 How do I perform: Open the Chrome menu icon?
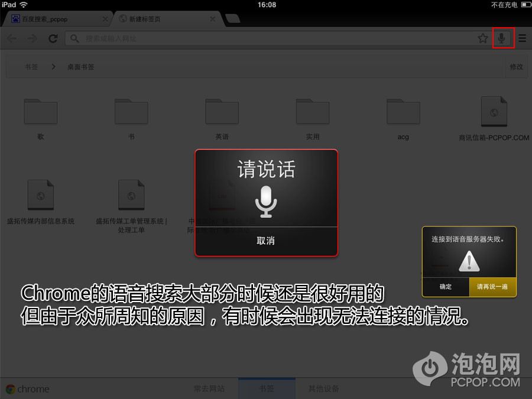pyautogui.click(x=522, y=38)
